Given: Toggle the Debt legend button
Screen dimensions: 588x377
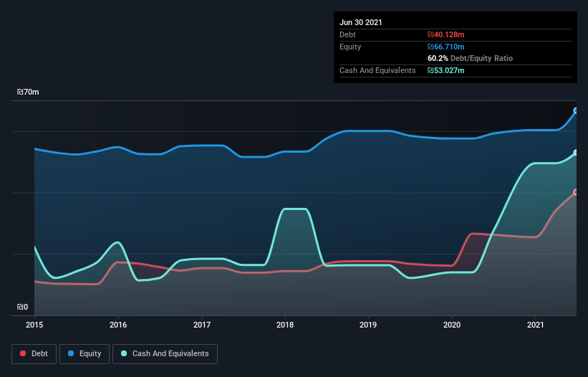Looking at the screenshot, I should click(34, 354).
